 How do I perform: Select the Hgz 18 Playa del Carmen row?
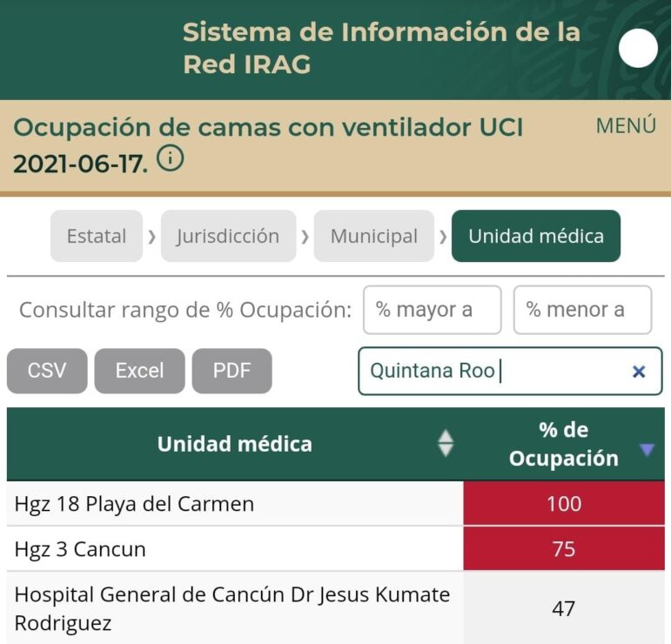point(135,504)
